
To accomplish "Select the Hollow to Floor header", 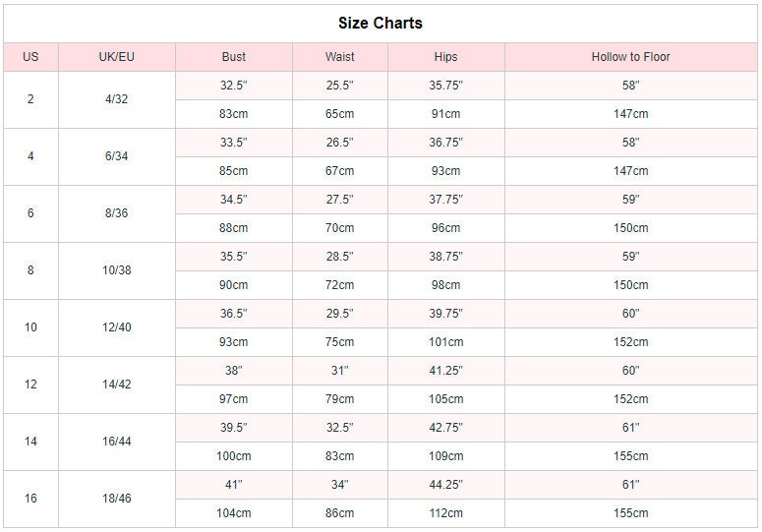I will tap(630, 57).
